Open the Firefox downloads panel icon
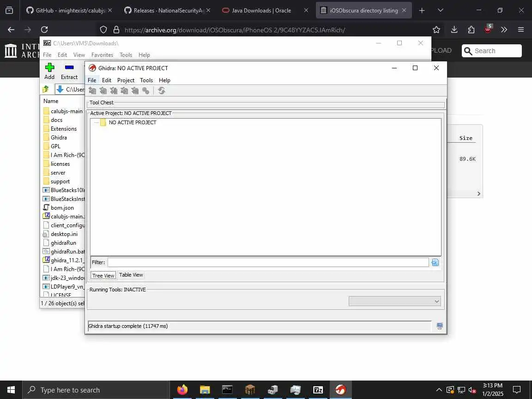The image size is (532, 399). [x=454, y=30]
